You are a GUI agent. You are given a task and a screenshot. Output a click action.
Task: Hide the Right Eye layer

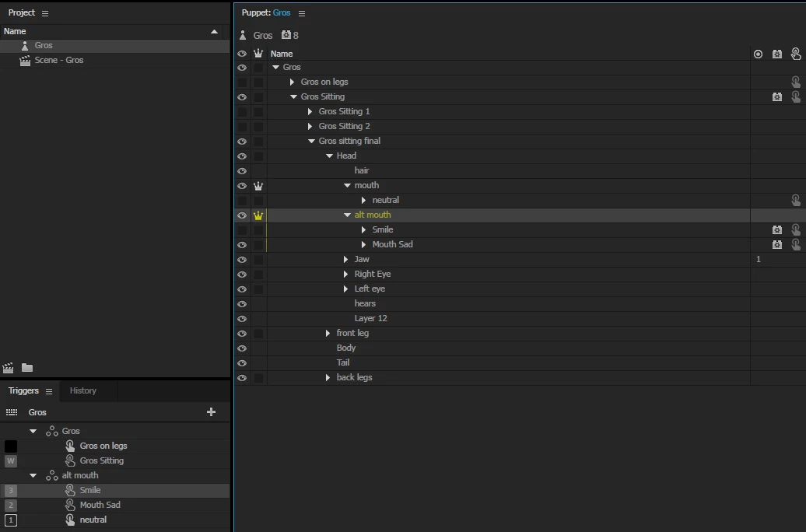tap(242, 275)
